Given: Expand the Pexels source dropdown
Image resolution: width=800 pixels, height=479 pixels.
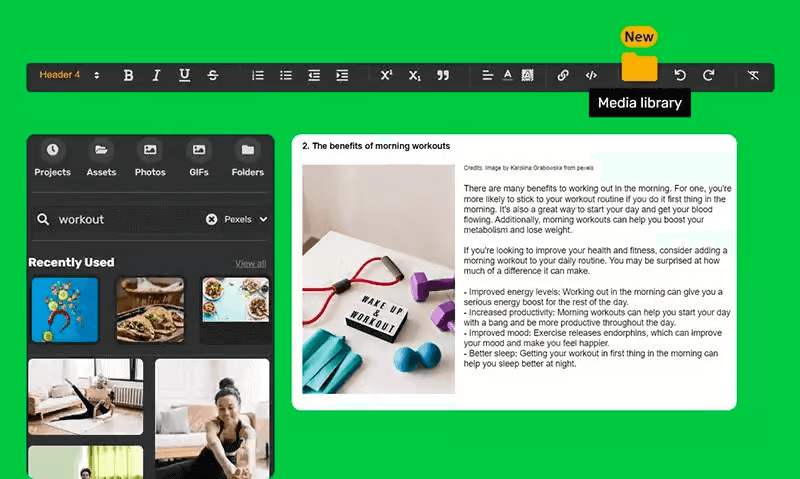Looking at the screenshot, I should pyautogui.click(x=246, y=219).
